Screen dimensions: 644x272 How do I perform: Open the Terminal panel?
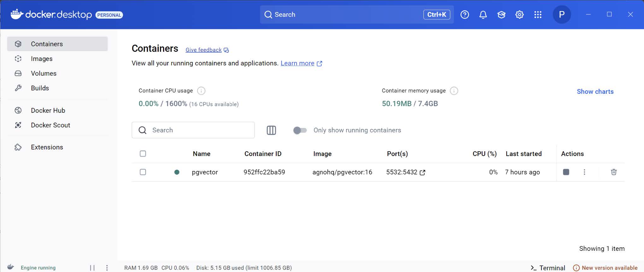[548, 268]
